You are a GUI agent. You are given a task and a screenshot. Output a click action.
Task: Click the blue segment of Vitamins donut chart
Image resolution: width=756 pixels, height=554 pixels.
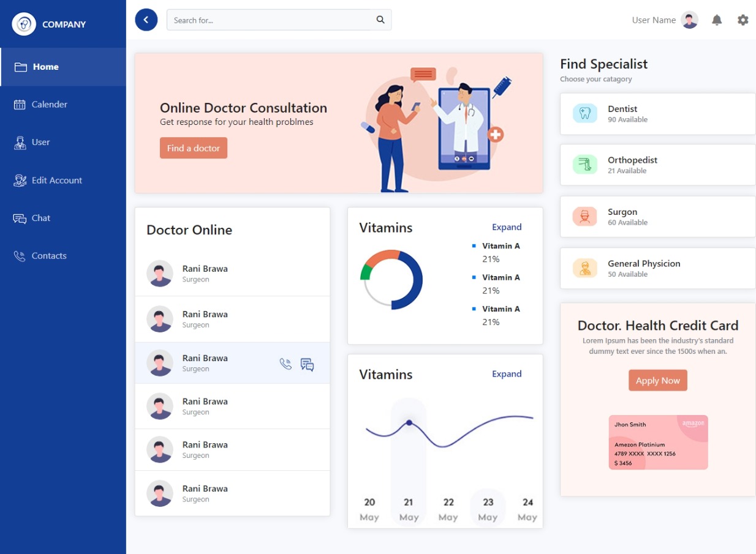[416, 280]
